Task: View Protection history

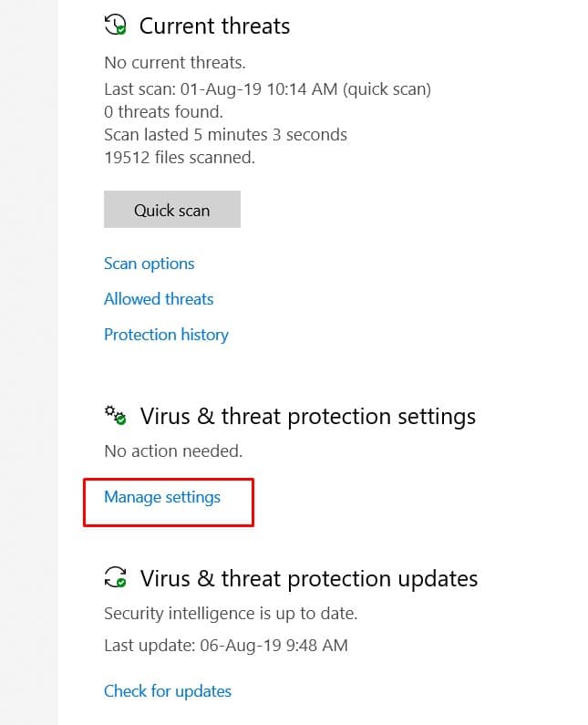Action: point(166,335)
